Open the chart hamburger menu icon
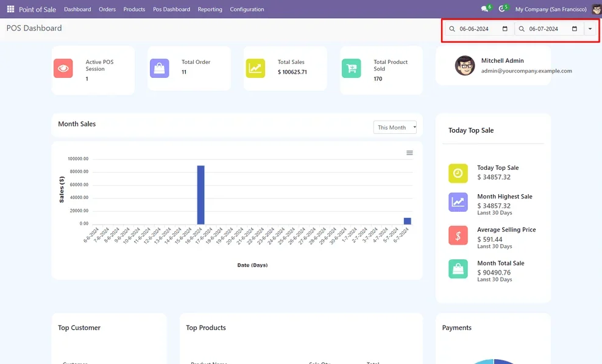 point(409,153)
